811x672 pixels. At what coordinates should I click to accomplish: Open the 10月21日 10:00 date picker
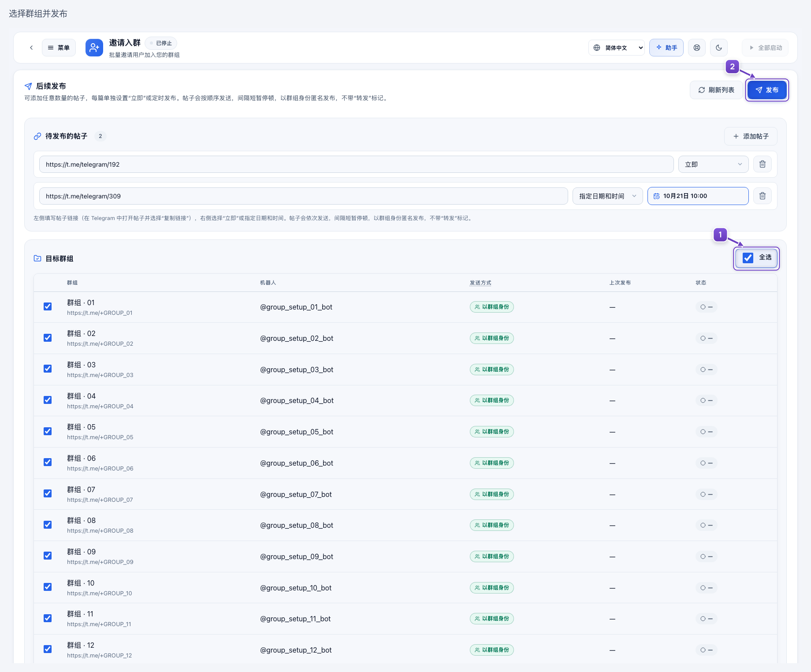pyautogui.click(x=698, y=196)
